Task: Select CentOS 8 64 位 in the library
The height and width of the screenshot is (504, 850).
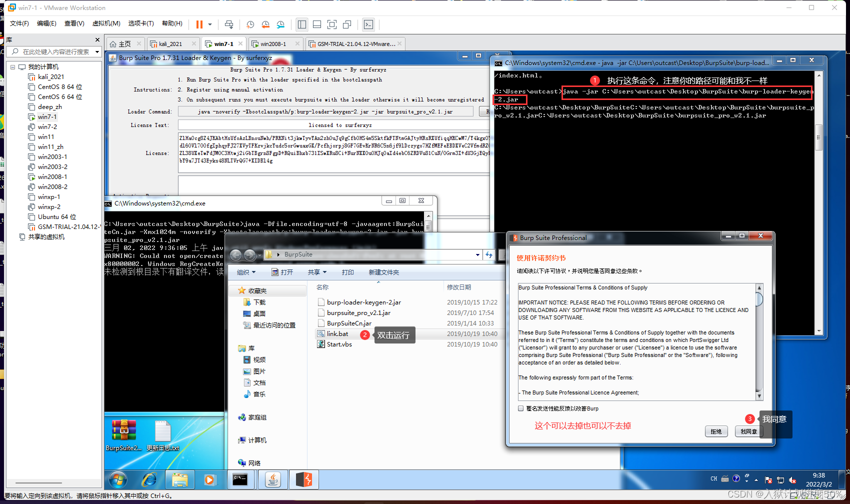Action: tap(59, 86)
